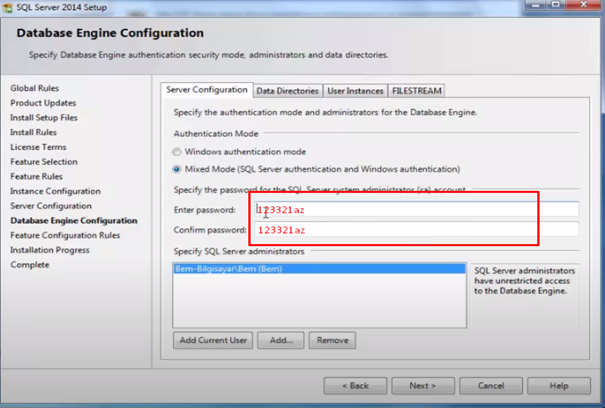605x408 pixels.
Task: Open Help for this page
Action: click(559, 386)
